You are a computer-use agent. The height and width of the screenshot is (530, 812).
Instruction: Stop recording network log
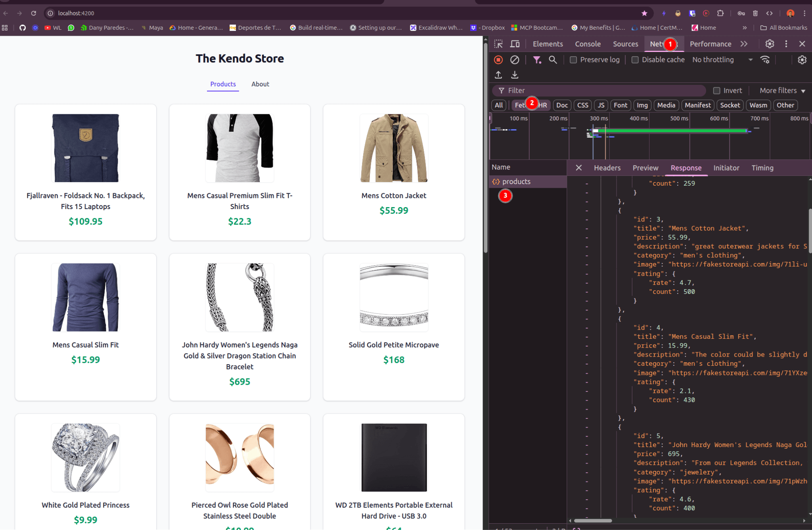(498, 60)
